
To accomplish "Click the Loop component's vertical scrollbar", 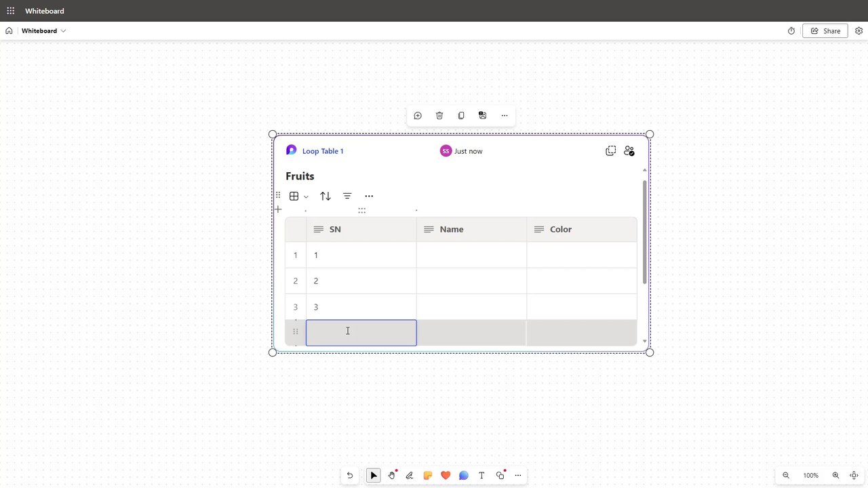I will click(644, 232).
